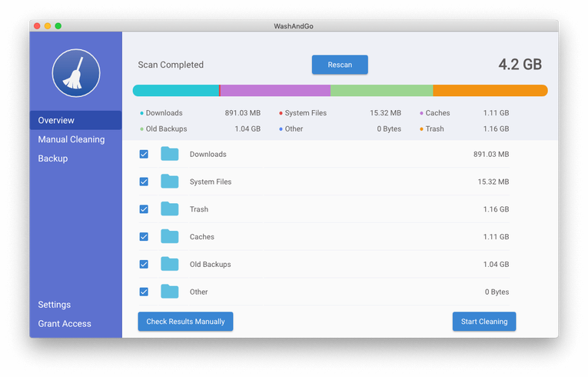The image size is (588, 377).
Task: Click the purple Caches legend dot
Action: 421,113
